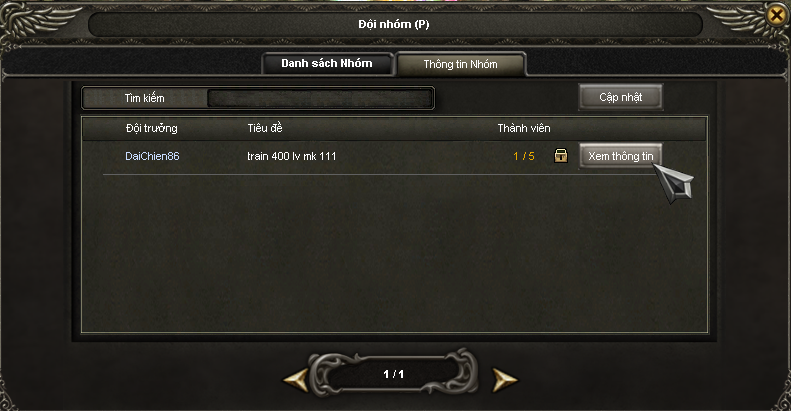
Task: Go to the previous page with left arrow
Action: pos(296,379)
